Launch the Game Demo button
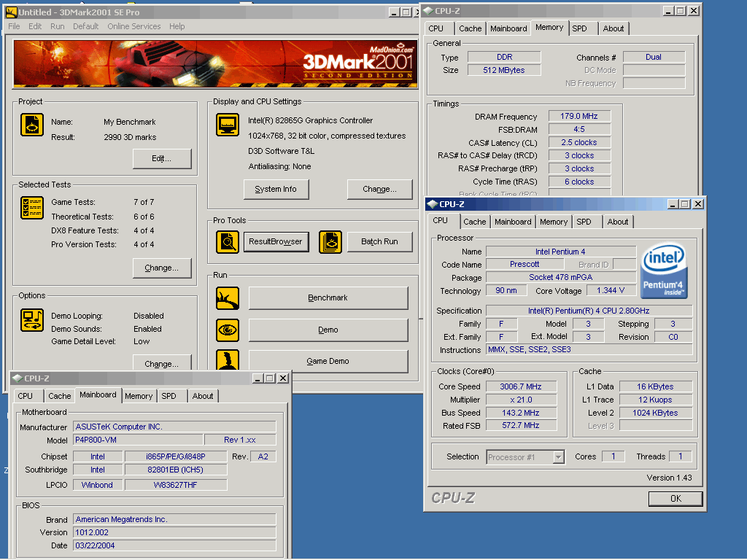 pos(328,361)
